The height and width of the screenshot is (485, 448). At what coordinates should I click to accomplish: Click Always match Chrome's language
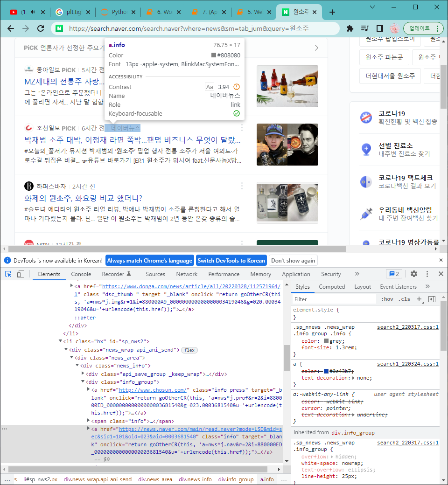click(150, 261)
